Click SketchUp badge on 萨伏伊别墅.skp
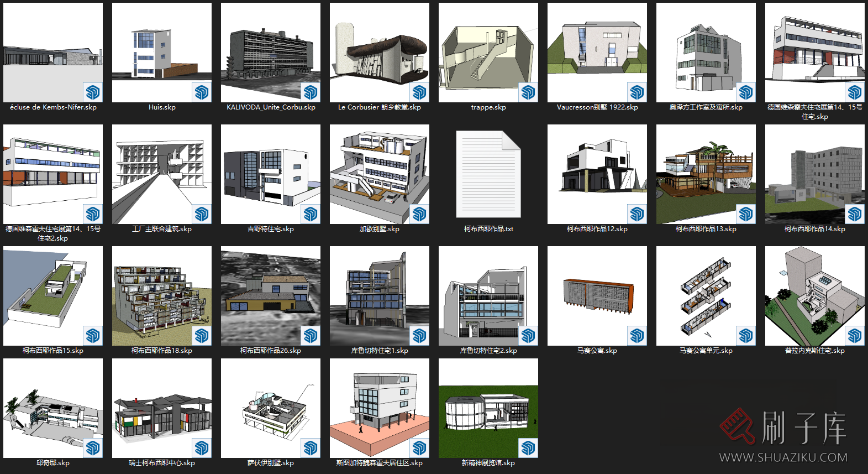Screen dimensions: 868x474 click(x=311, y=447)
